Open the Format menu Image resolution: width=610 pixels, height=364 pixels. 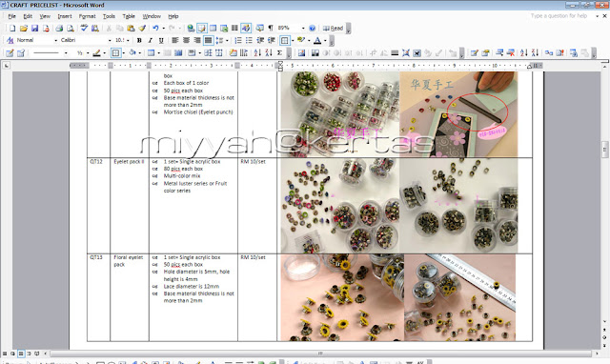87,16
